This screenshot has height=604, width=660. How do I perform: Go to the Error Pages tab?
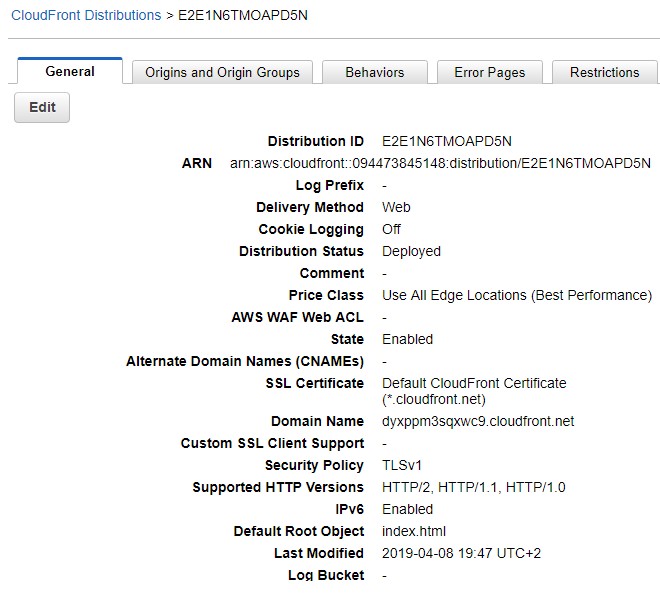(x=489, y=73)
